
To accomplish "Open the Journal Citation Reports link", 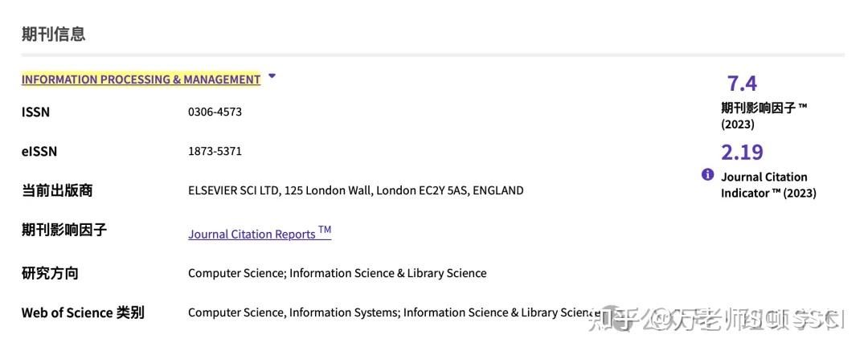I will click(259, 234).
